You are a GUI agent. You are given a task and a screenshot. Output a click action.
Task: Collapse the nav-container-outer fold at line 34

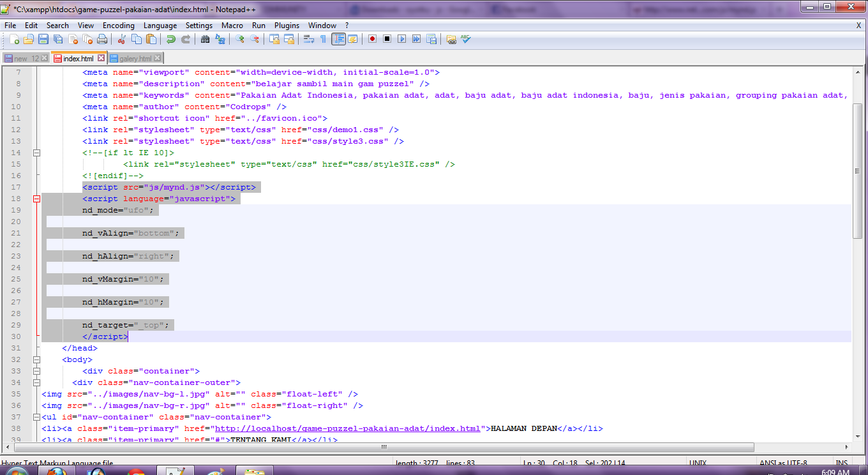click(x=36, y=382)
